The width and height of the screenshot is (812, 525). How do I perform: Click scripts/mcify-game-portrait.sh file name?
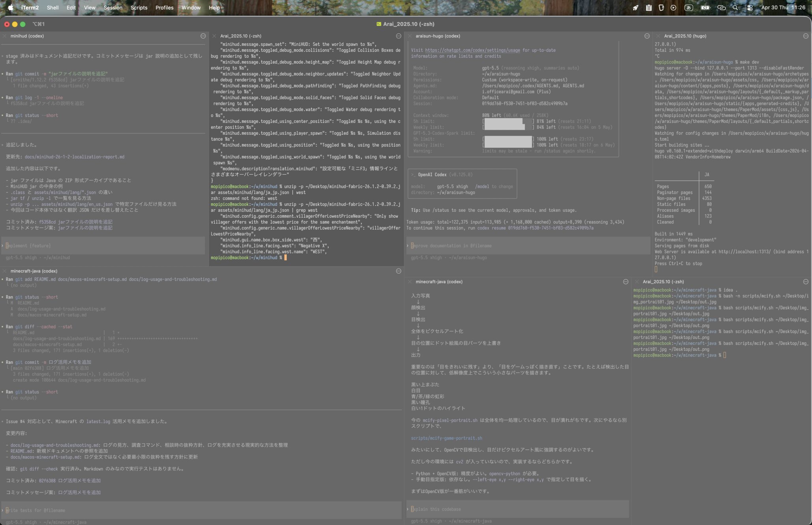tap(446, 438)
